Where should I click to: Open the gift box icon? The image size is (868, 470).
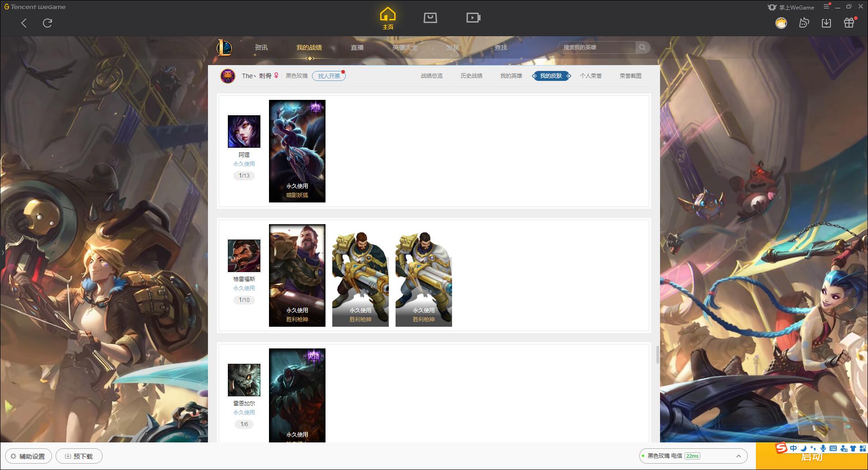[x=849, y=23]
